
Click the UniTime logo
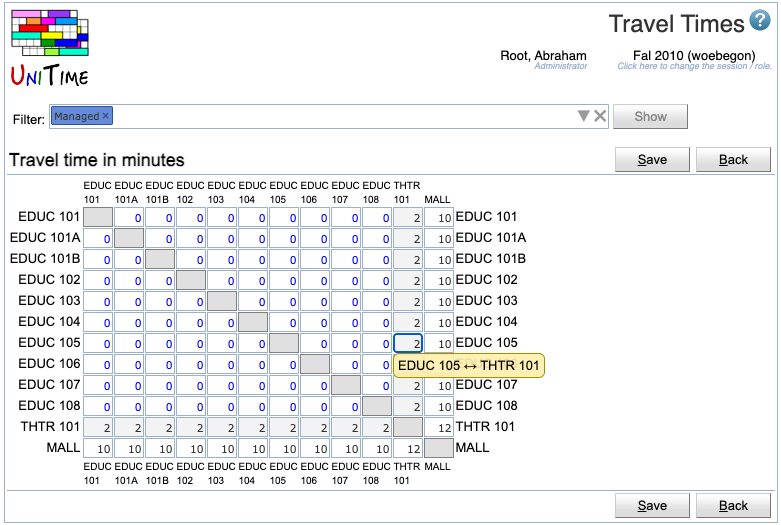click(x=50, y=48)
